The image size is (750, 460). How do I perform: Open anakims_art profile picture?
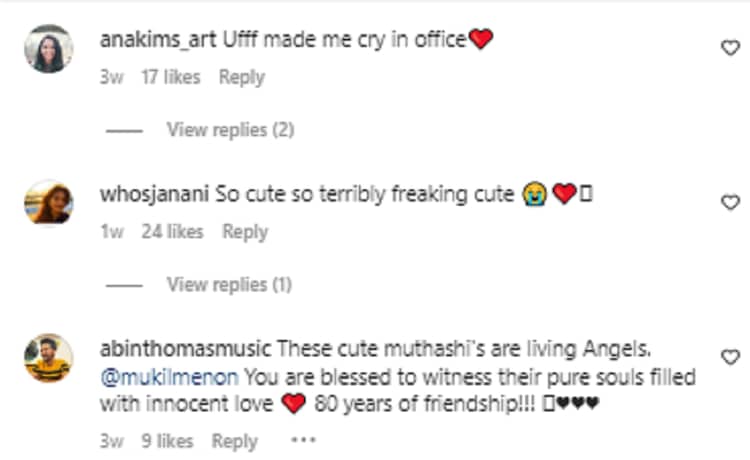point(47,49)
